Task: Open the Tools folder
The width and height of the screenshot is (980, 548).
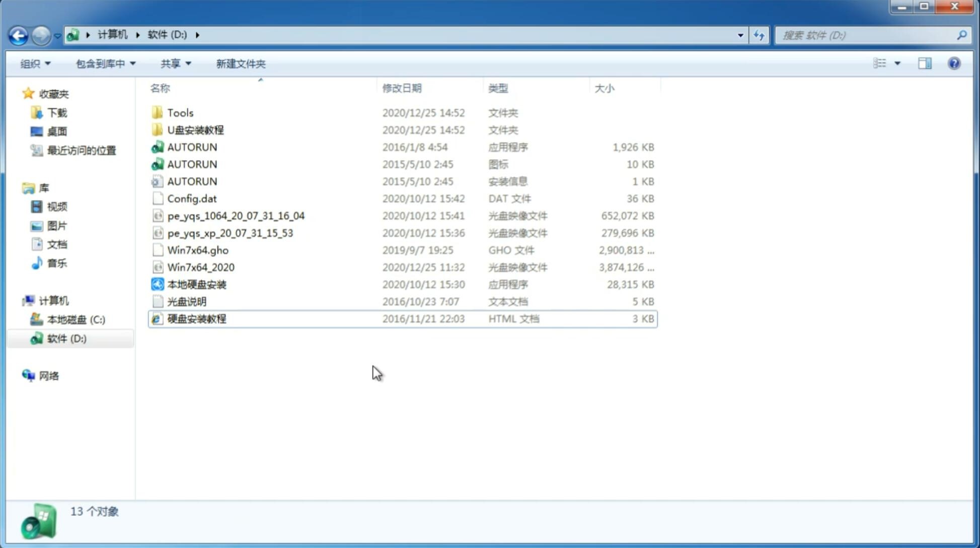Action: 180,112
